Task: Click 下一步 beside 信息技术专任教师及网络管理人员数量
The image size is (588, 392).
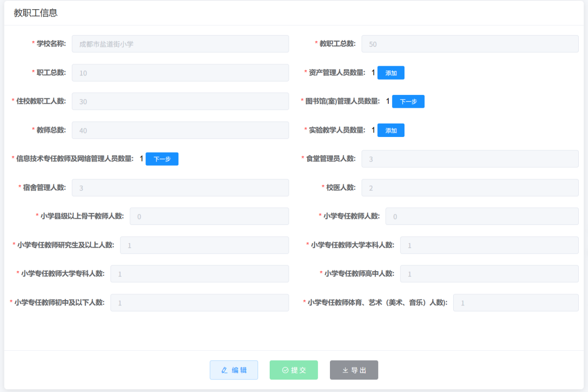Action: click(x=162, y=159)
